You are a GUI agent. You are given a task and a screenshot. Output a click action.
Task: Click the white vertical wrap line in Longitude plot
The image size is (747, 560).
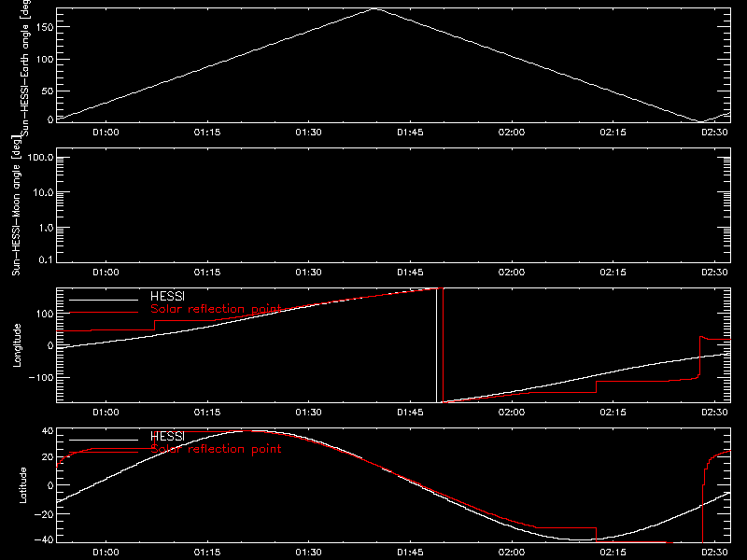pyautogui.click(x=436, y=345)
